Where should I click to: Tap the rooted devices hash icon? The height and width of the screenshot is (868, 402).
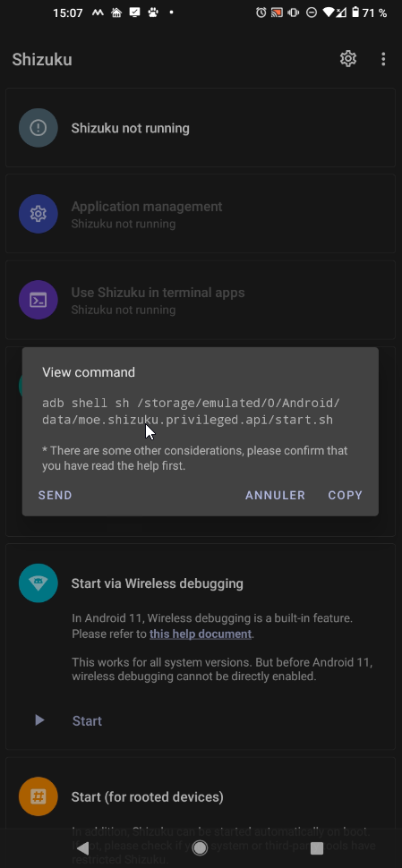click(x=38, y=796)
